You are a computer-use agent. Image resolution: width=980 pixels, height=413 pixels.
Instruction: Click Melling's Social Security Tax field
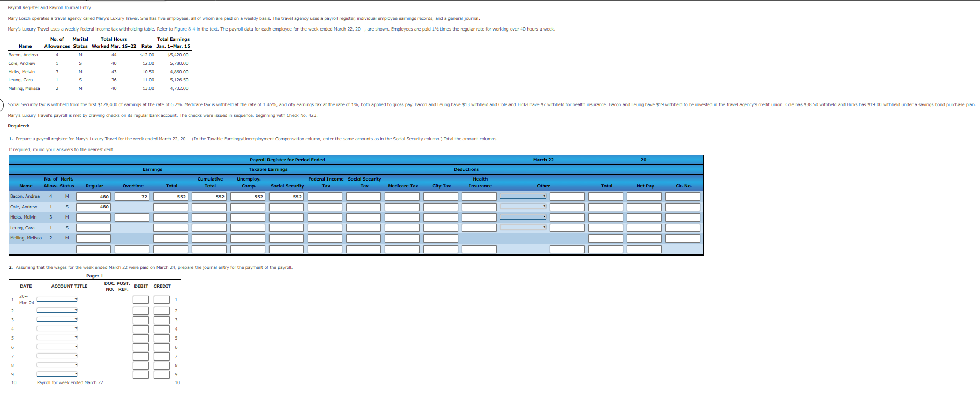tap(363, 238)
